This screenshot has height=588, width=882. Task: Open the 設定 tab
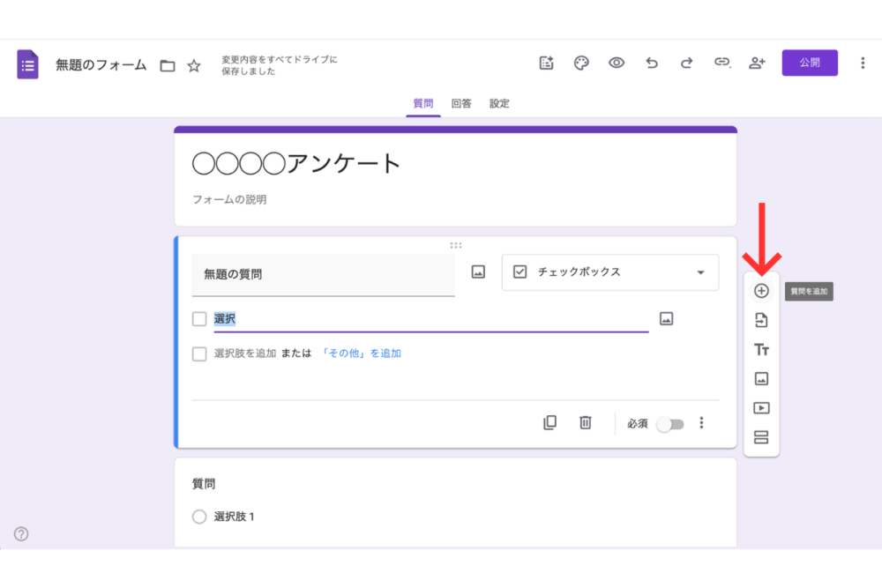click(x=499, y=103)
